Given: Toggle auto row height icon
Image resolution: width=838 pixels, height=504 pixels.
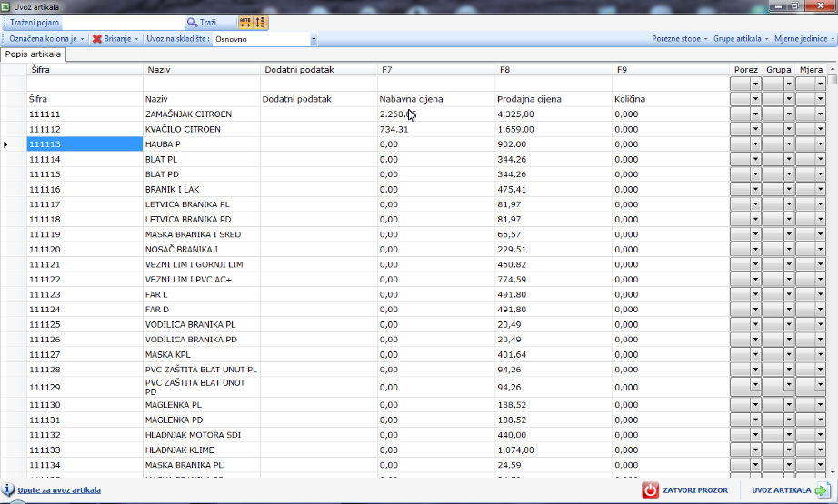Looking at the screenshot, I should 260,23.
